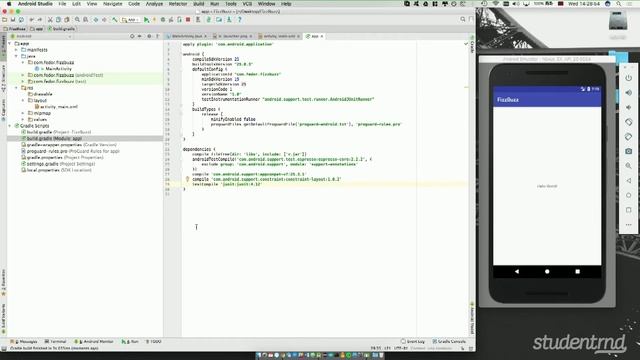Expand the manifests folder

click(16, 50)
